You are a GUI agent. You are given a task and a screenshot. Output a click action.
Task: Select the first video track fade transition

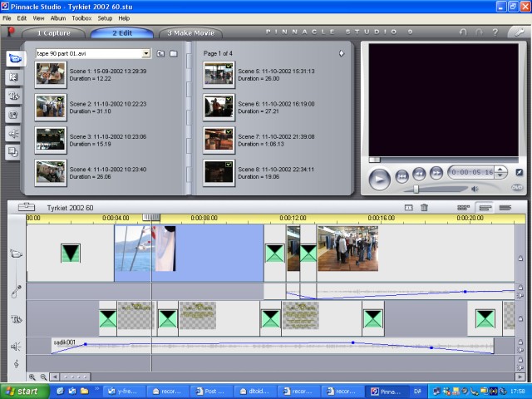pyautogui.click(x=71, y=253)
